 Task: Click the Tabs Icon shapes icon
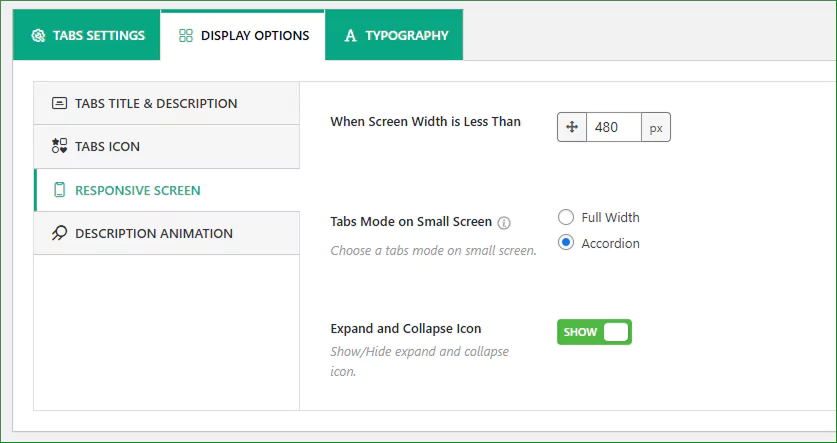click(59, 146)
